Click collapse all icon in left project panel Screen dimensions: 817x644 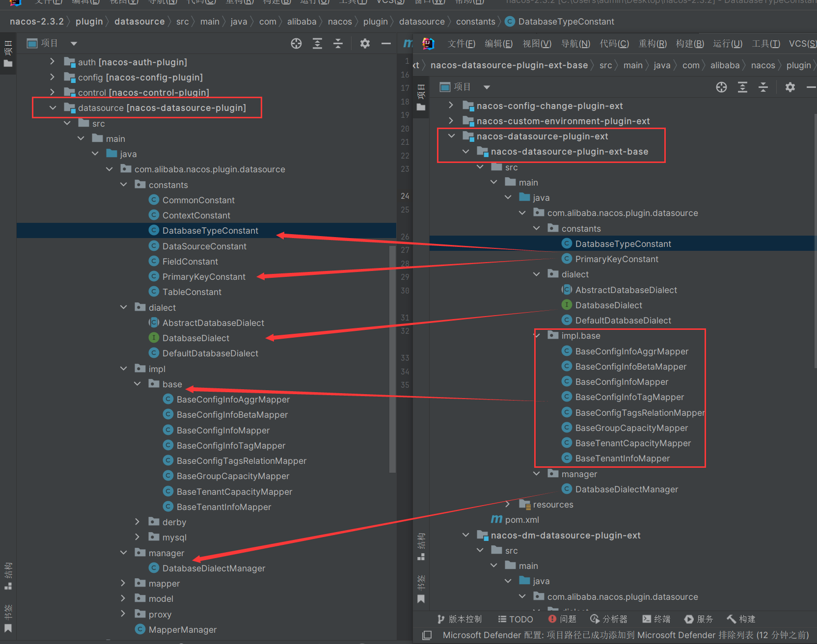tap(338, 44)
